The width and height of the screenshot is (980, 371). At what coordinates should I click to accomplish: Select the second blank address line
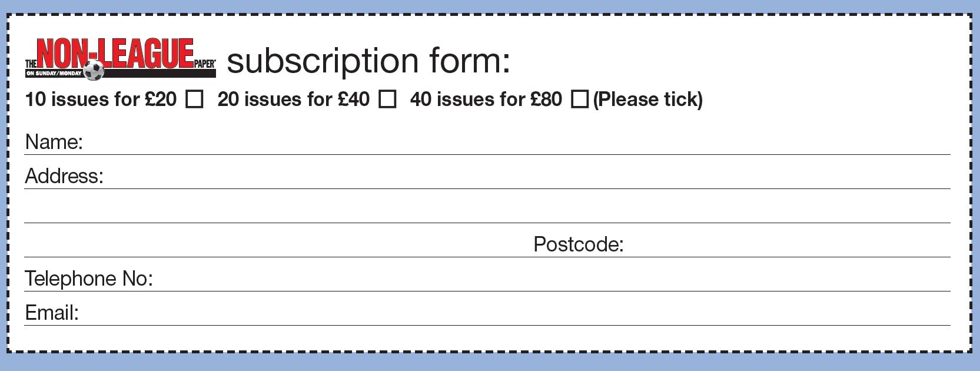[x=487, y=212]
